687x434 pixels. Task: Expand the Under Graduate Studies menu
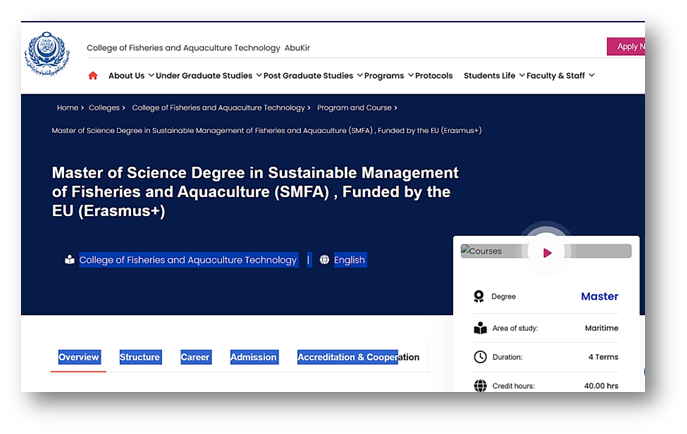coord(208,76)
